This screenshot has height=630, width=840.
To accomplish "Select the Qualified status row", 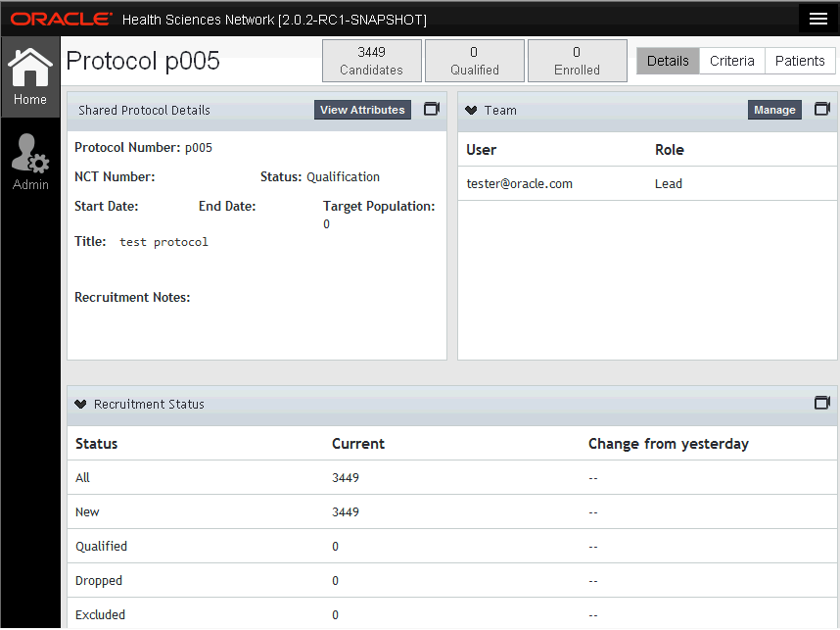I will click(452, 546).
